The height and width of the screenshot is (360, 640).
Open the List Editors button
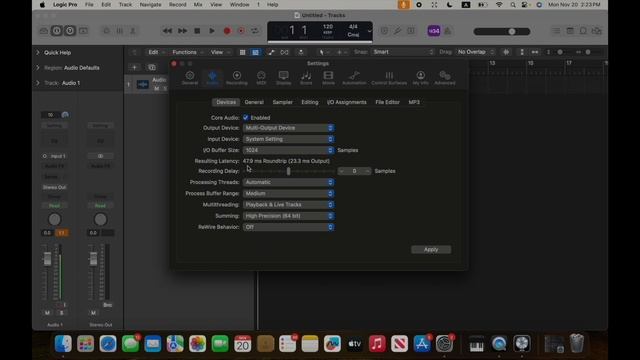pos(556,31)
